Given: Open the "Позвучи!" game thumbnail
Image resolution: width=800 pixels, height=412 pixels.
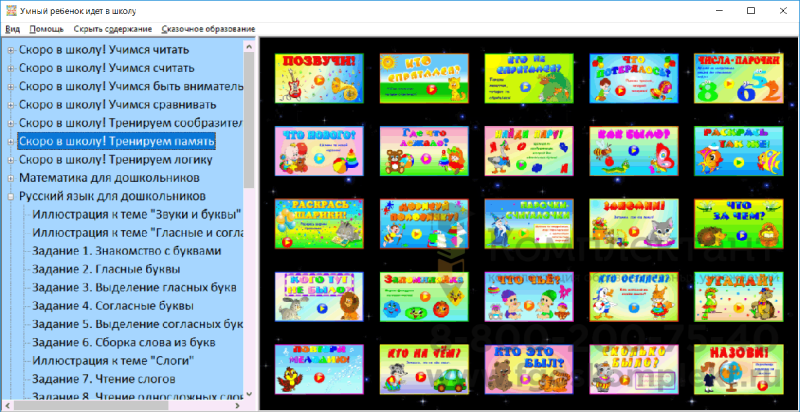Looking at the screenshot, I should [x=319, y=78].
